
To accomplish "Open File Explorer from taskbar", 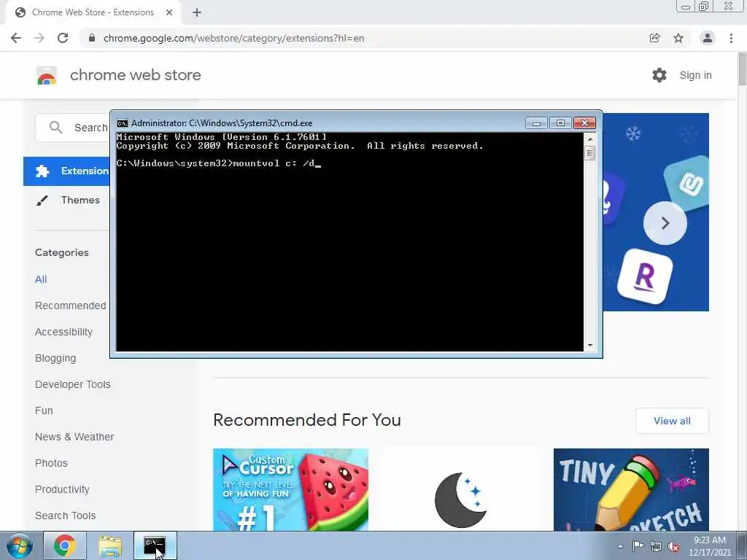I will point(110,545).
